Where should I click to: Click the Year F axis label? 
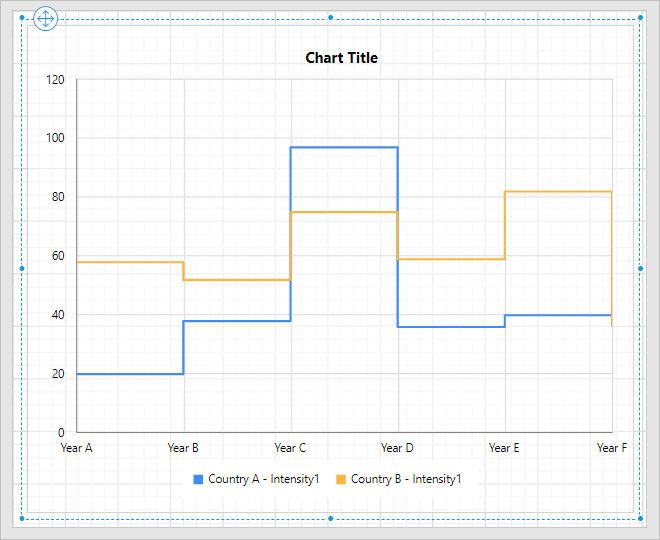tap(612, 448)
